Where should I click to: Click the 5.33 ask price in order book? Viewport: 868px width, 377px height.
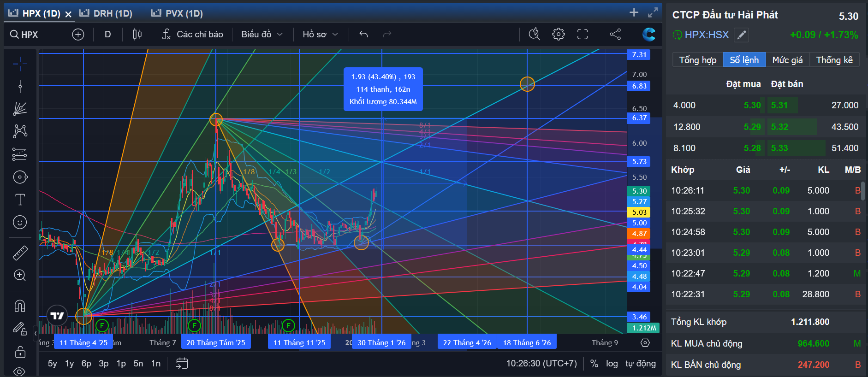tap(779, 148)
